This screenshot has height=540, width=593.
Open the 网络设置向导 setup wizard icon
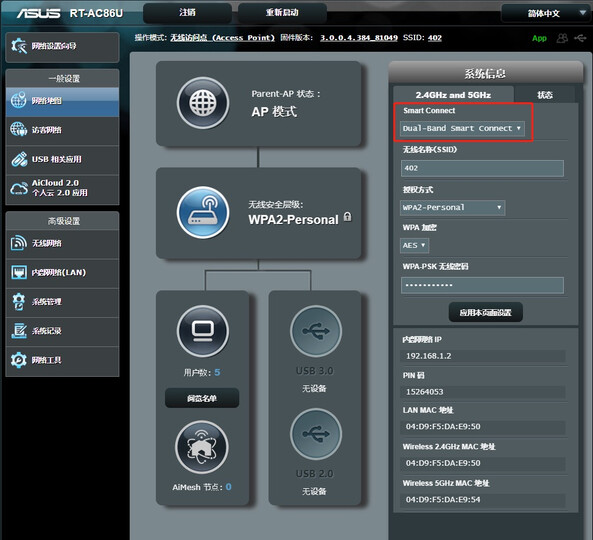point(19,46)
